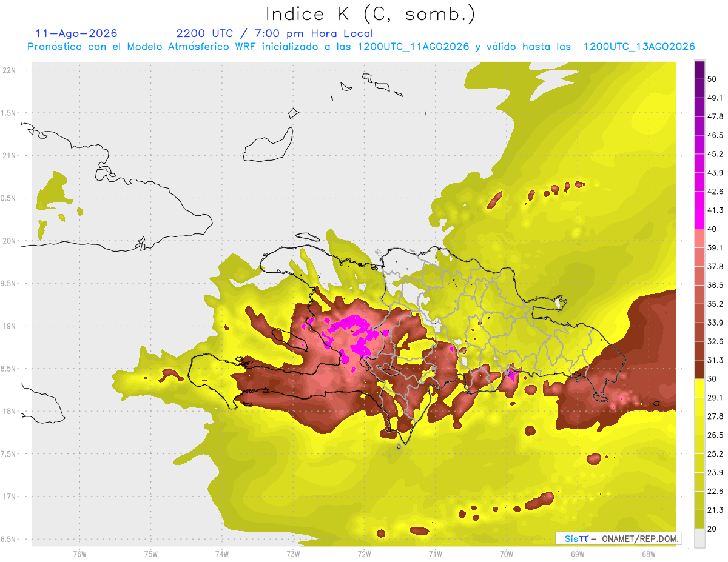Screen dimensions: 728x562
Task: Click the "Pronóstico con el Modelo Atmosférico WRF" line
Action: coord(361,47)
